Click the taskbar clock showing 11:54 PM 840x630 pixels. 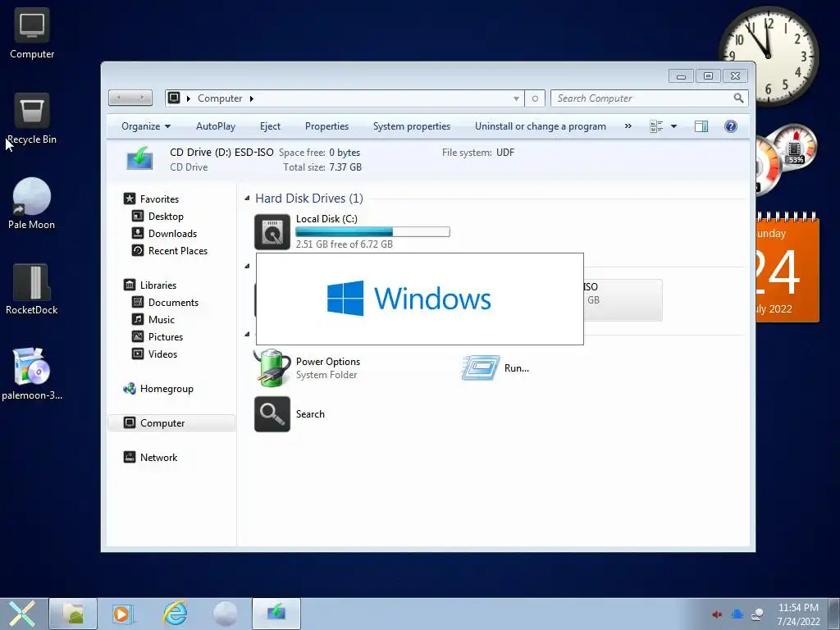pos(798,614)
